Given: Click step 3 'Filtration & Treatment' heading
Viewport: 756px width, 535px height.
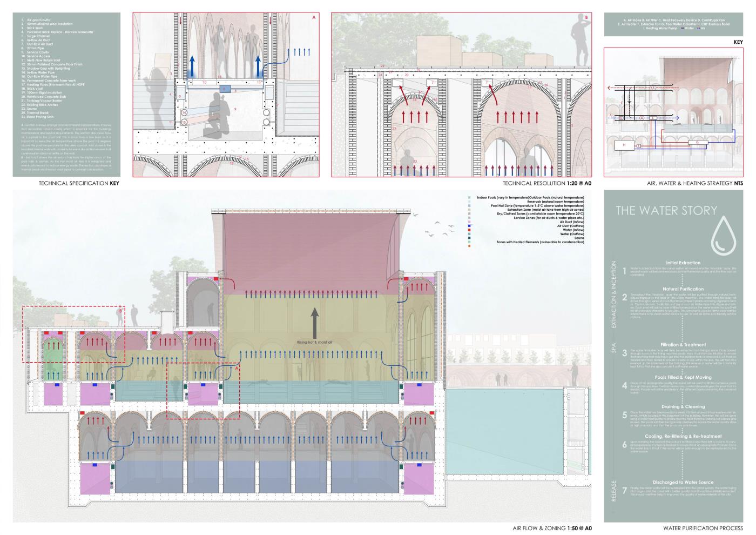Looking at the screenshot, I should [x=676, y=344].
